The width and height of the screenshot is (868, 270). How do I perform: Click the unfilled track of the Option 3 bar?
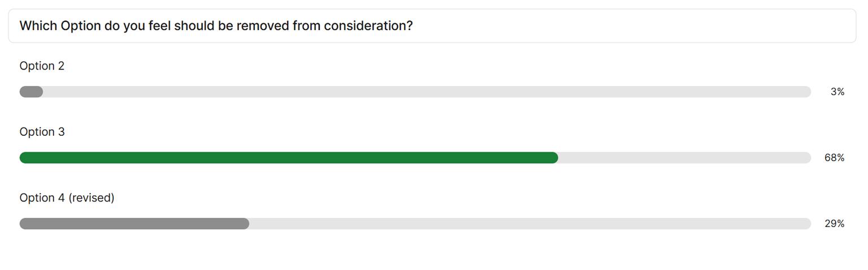pyautogui.click(x=684, y=158)
